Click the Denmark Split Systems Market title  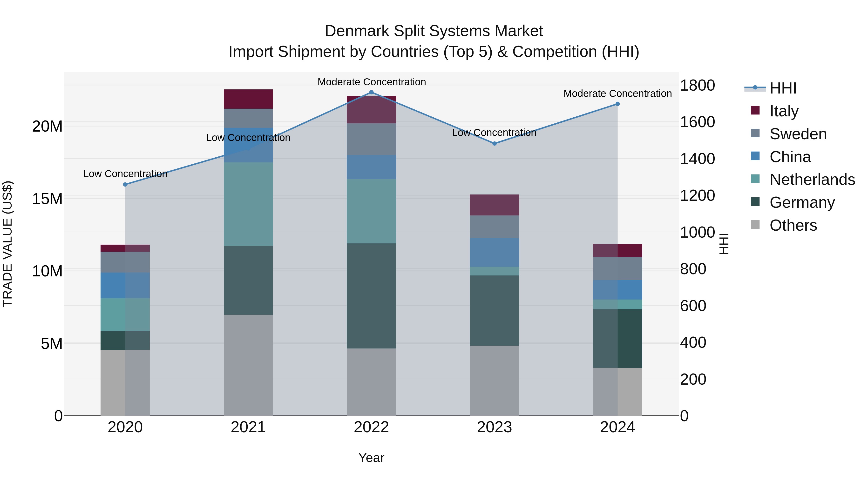coord(434,31)
